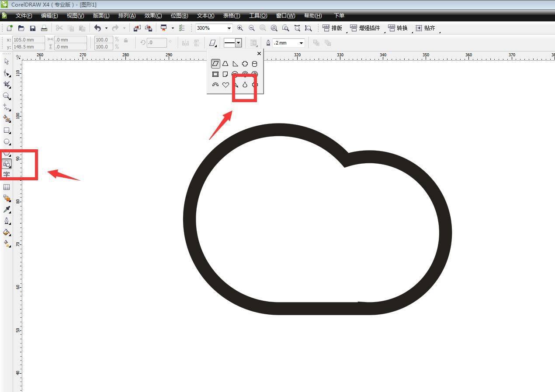Pick the cylinder shape in popup
The width and height of the screenshot is (555, 392).
tap(255, 64)
